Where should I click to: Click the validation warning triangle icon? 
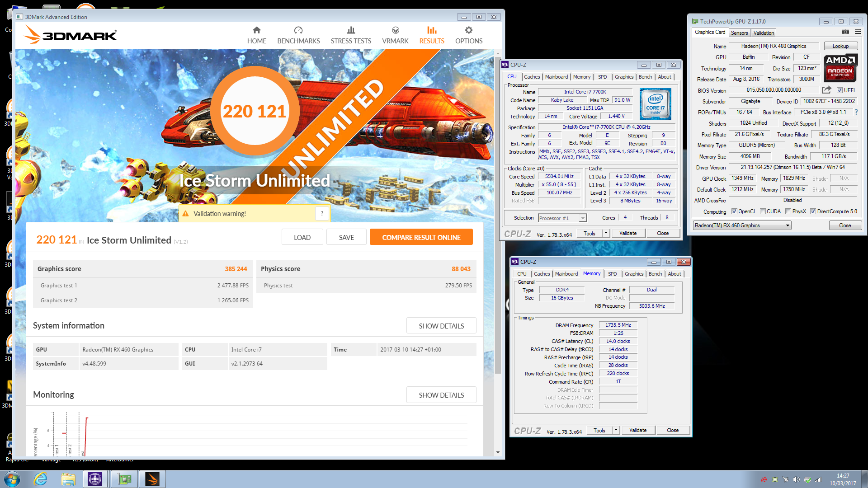pos(185,214)
